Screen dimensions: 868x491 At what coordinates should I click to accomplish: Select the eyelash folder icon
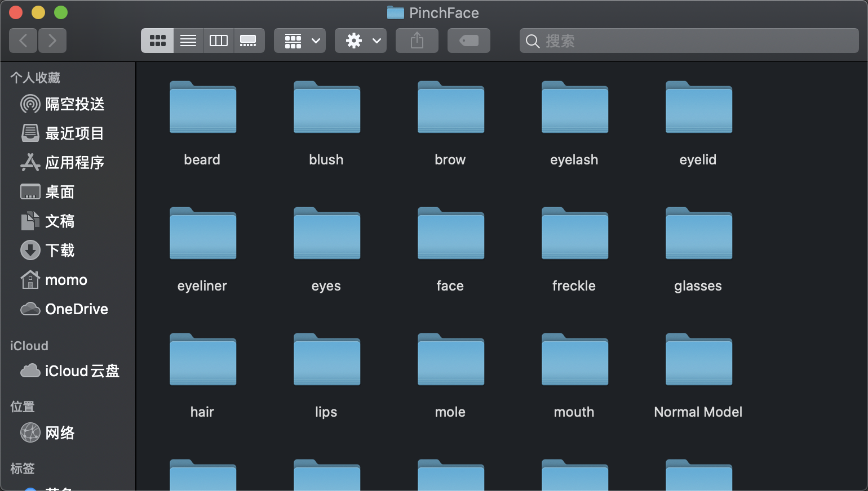575,107
